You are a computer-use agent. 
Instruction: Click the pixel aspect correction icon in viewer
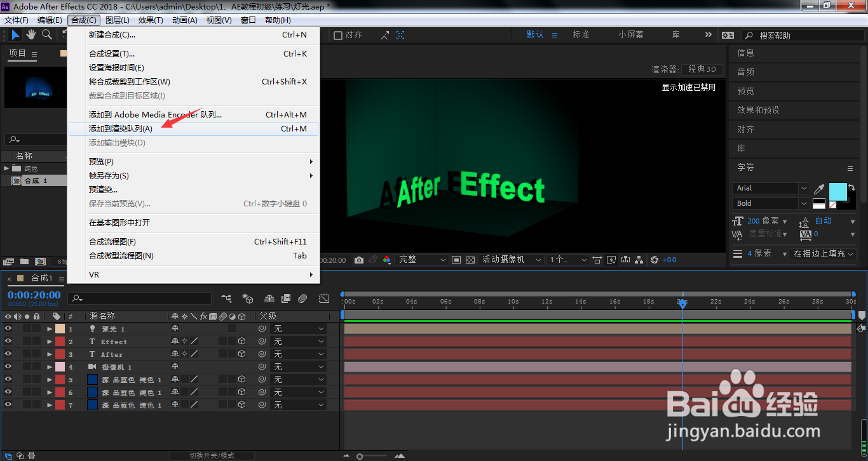point(597,260)
